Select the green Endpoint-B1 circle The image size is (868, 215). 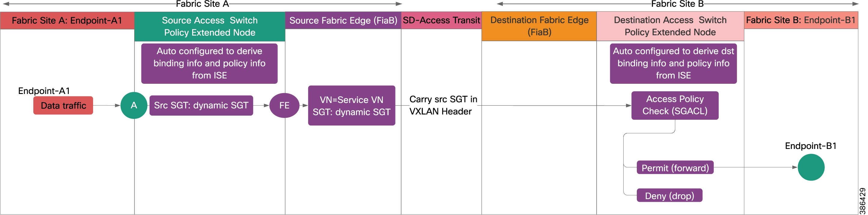(811, 168)
